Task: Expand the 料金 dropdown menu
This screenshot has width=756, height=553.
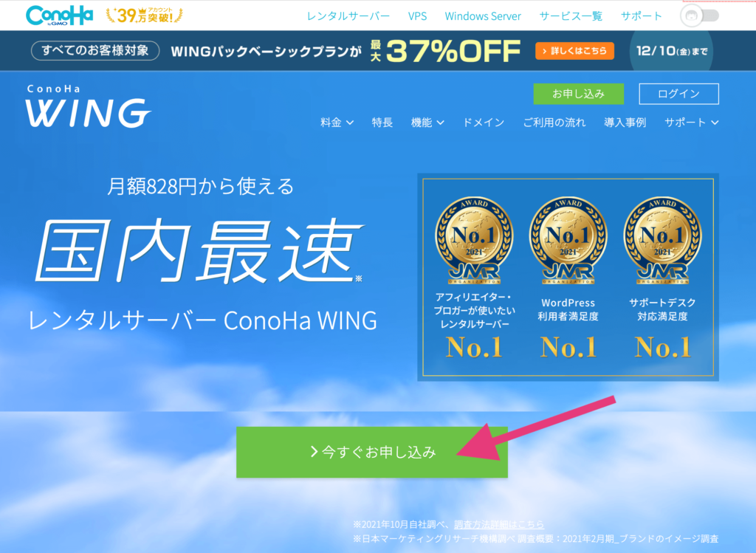Action: [337, 123]
